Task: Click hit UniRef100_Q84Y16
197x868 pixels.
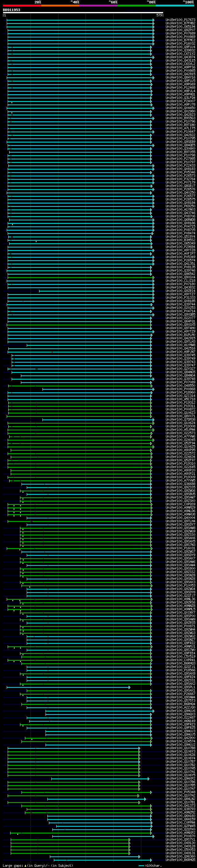Action: 180,78
